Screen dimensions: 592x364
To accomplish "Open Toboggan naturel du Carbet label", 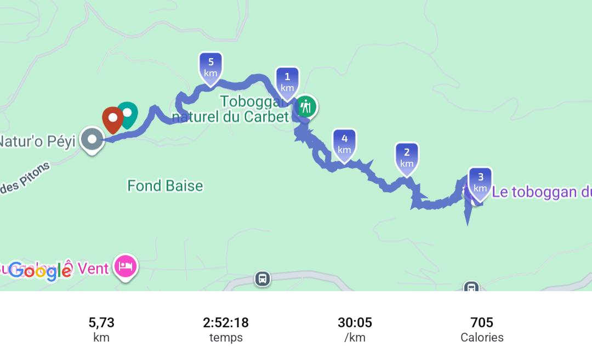I will [231, 109].
